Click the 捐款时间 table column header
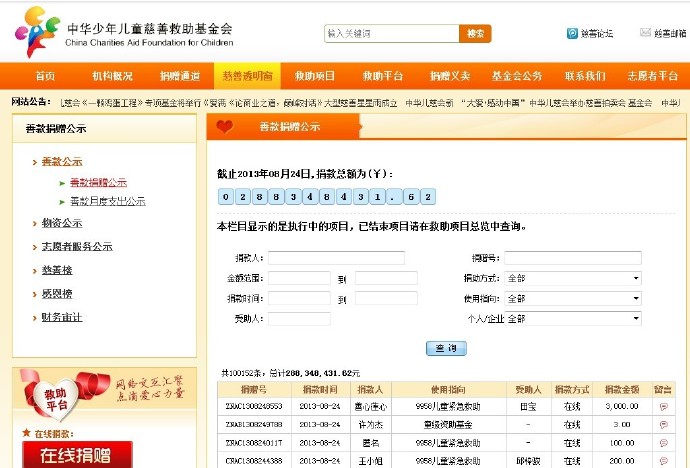 pos(320,389)
